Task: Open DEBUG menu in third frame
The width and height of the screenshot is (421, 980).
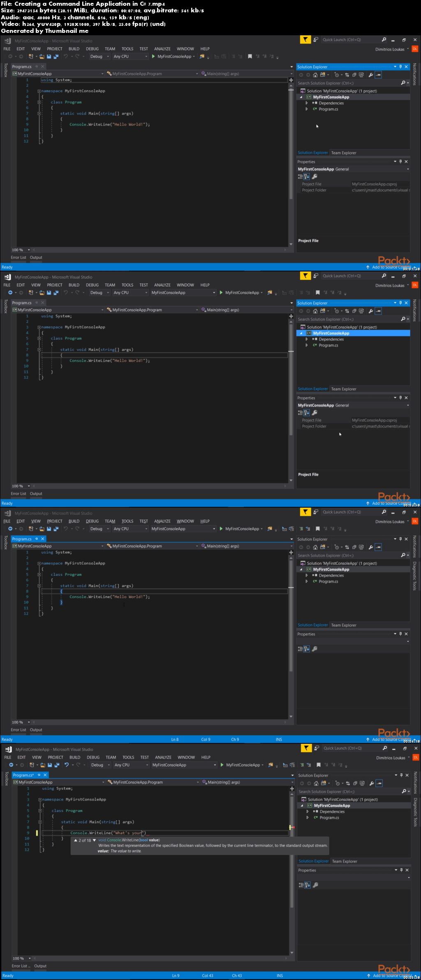Action: coord(92,521)
